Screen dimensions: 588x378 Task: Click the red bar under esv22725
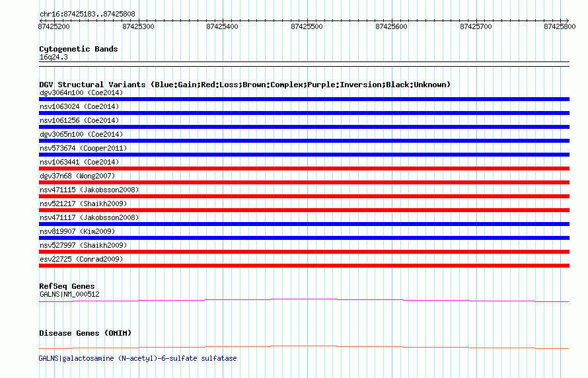pyautogui.click(x=304, y=266)
